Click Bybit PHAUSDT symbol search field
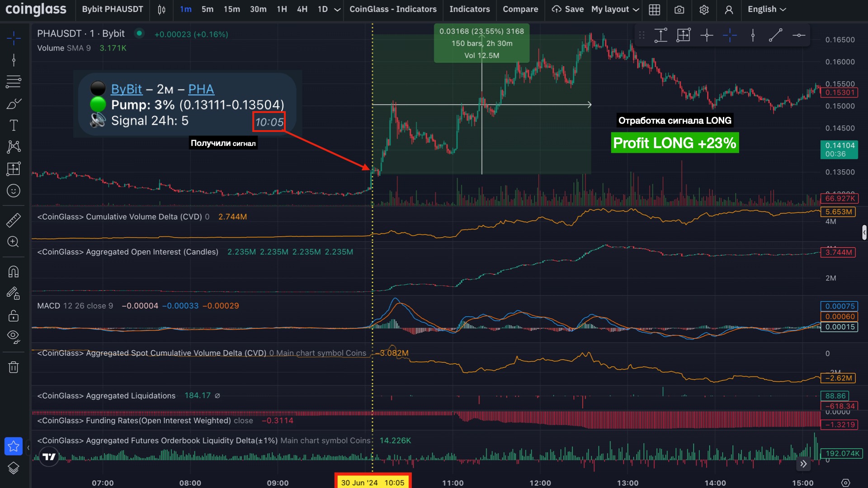The width and height of the screenshot is (868, 488). [112, 9]
